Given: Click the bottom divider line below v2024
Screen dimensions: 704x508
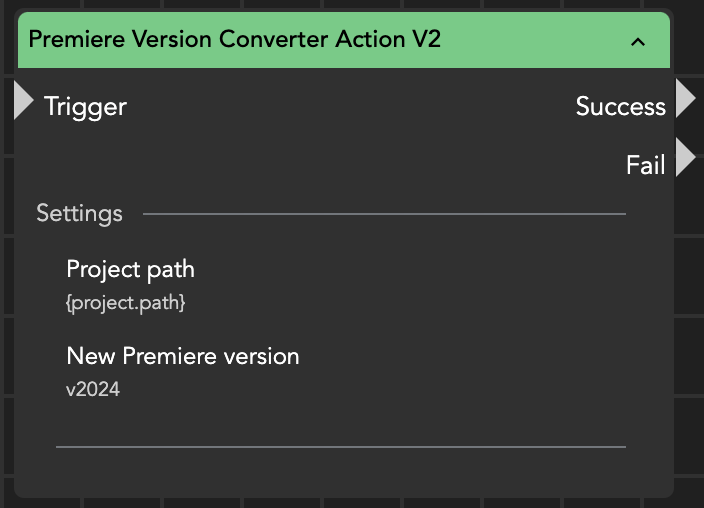Looking at the screenshot, I should [340, 446].
